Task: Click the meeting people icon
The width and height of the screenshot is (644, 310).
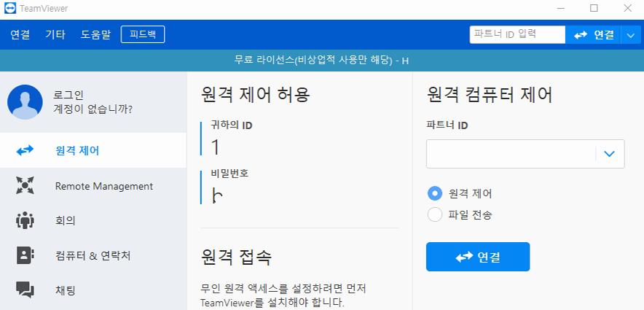Action: (x=25, y=221)
